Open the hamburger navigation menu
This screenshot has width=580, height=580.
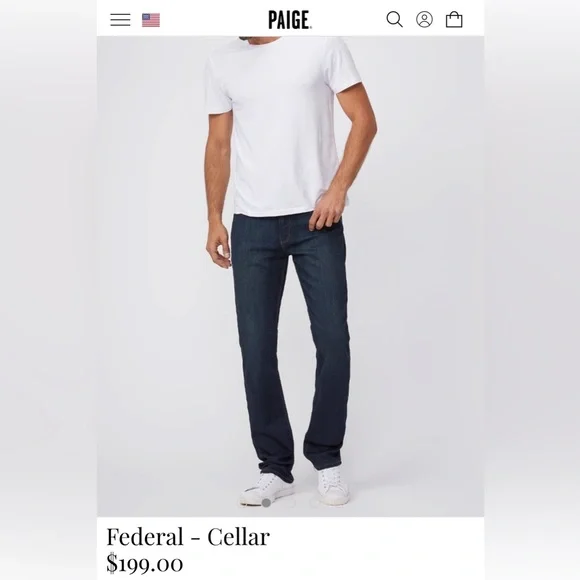pos(120,20)
